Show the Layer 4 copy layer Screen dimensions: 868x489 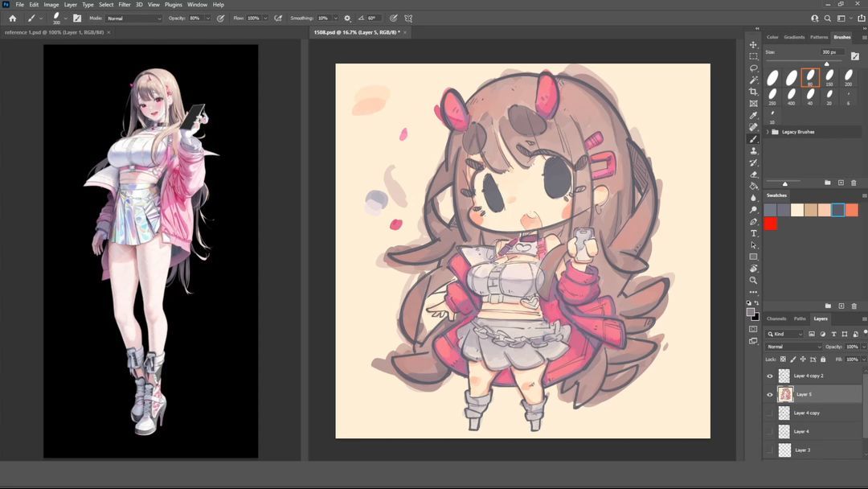(x=770, y=413)
